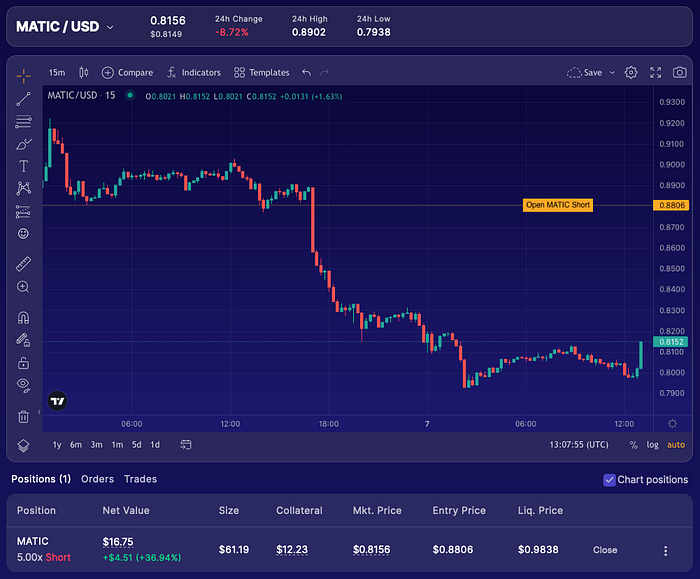Open the go to date calendar
Screen dimensions: 700x579
click(x=186, y=445)
